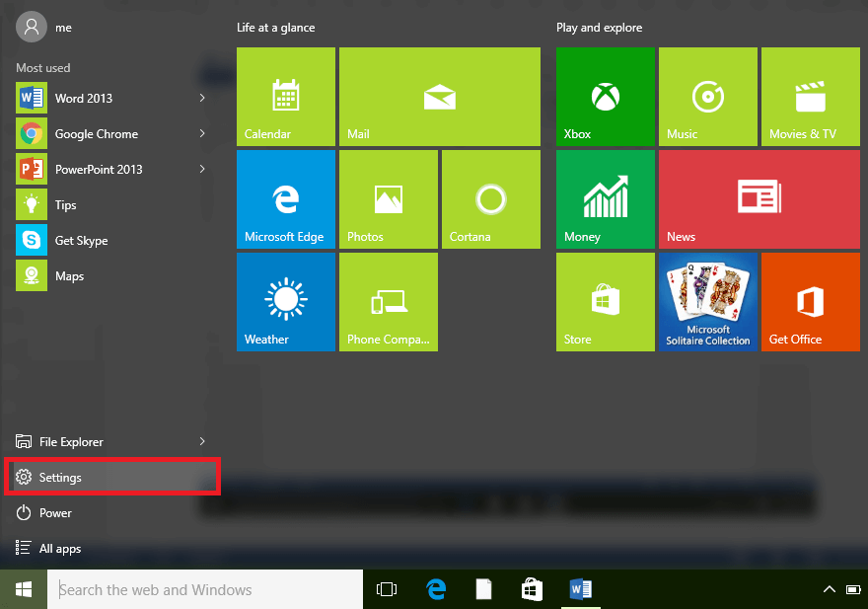This screenshot has height=609, width=868.
Task: Open the Photos app
Action: click(388, 198)
